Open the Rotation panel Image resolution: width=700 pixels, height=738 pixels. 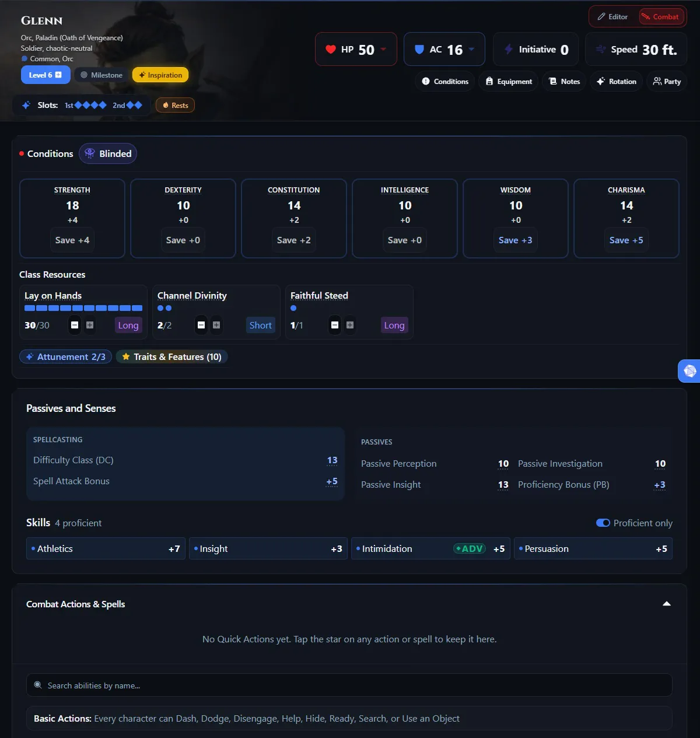pyautogui.click(x=617, y=82)
